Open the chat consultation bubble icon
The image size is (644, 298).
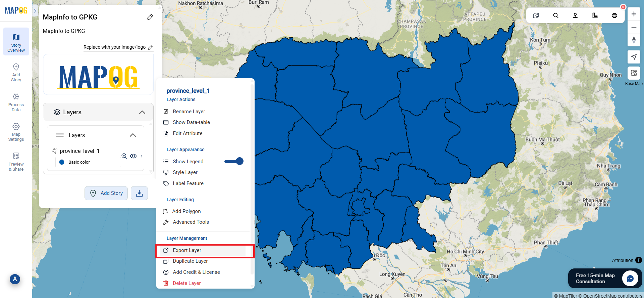pyautogui.click(x=630, y=279)
